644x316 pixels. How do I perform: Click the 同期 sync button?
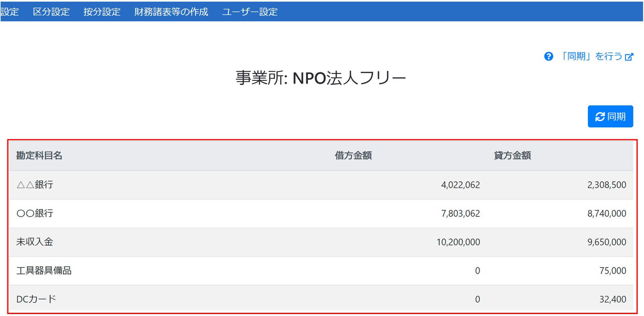(x=610, y=116)
